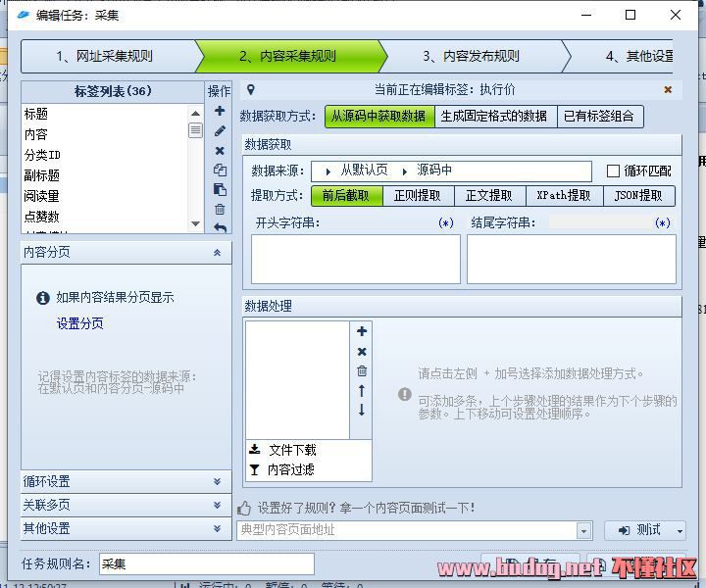Click the 内容过滤 filter funnel icon
706x588 pixels.
tap(255, 469)
